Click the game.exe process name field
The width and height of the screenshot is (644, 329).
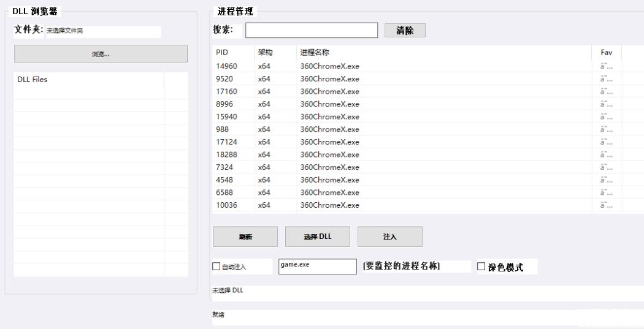[318, 267]
